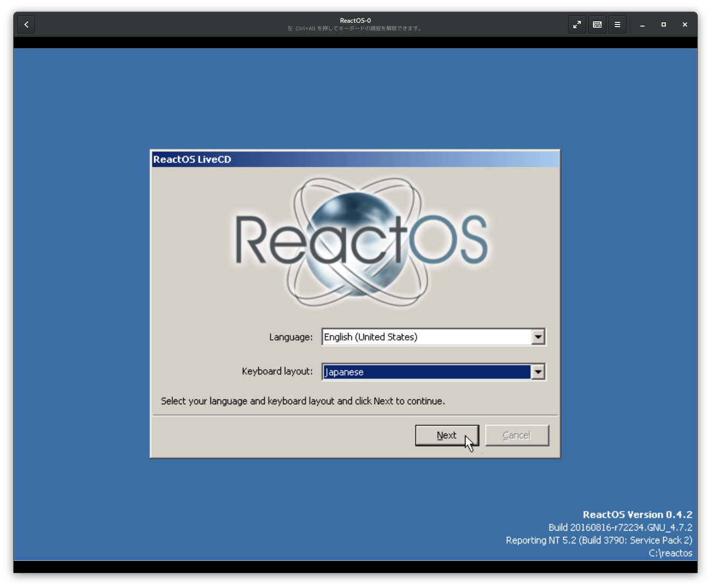Cancel the ReactOS LiveCD setup
The width and height of the screenshot is (711, 588).
pos(516,434)
